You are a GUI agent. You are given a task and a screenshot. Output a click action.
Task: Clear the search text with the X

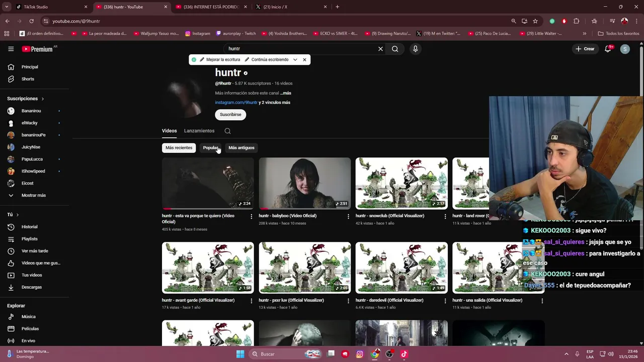(380, 49)
